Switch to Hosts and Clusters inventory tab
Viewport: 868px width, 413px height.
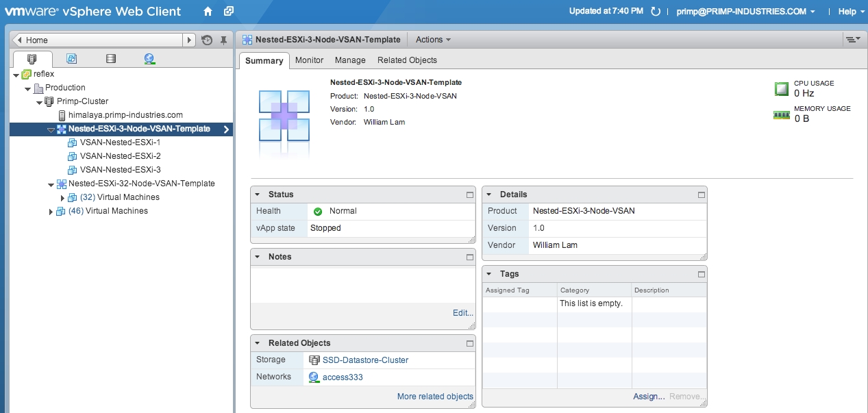32,59
